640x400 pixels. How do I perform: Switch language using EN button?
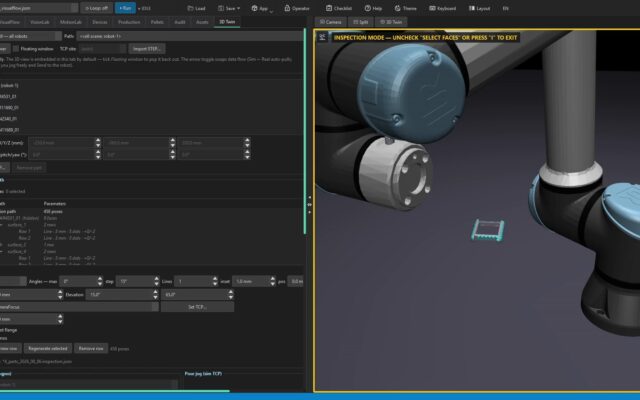click(505, 8)
